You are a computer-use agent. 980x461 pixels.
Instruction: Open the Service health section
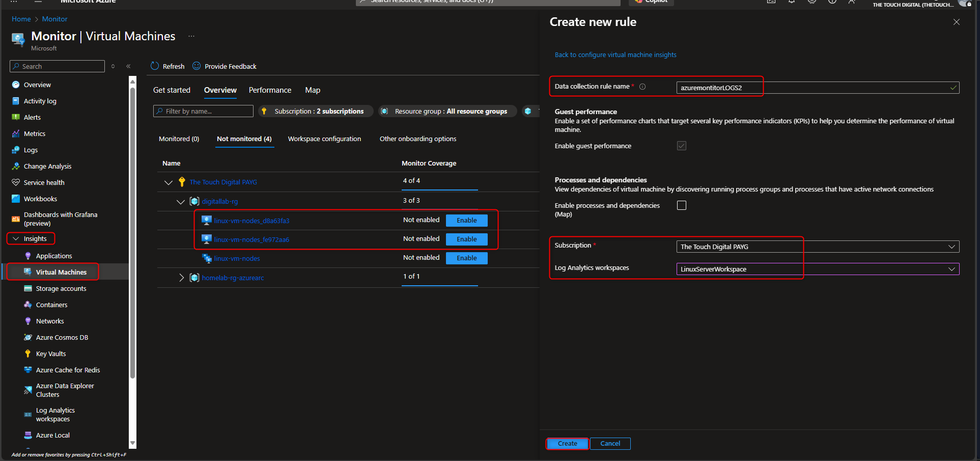43,182
